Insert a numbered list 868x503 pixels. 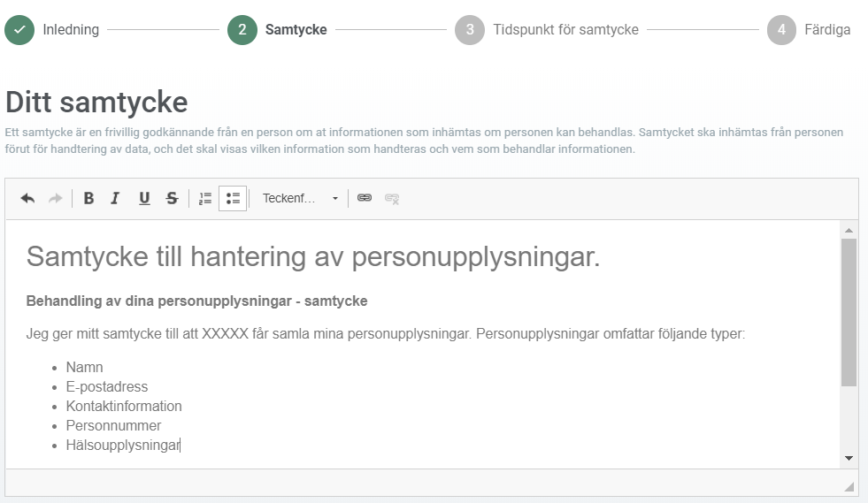205,199
